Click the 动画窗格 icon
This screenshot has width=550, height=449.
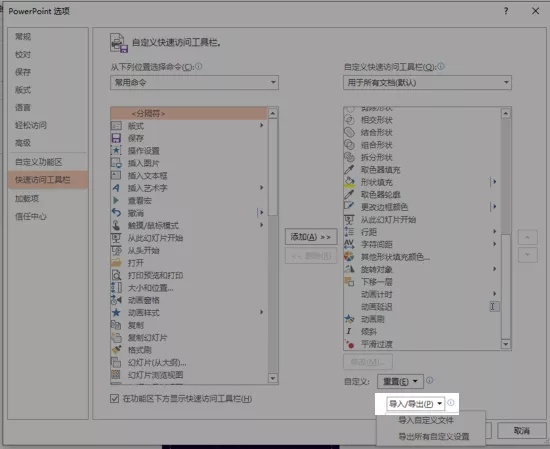[116, 300]
